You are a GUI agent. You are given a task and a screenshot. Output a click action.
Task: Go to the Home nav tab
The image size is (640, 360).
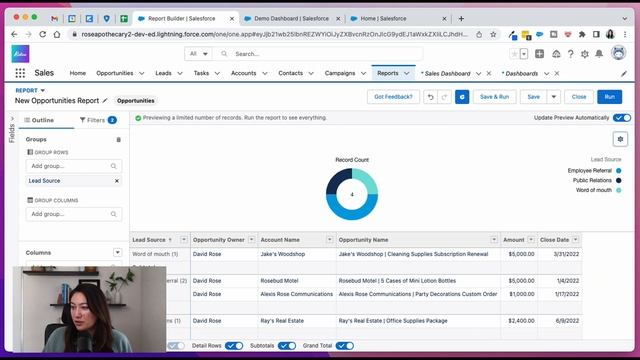[x=78, y=73]
